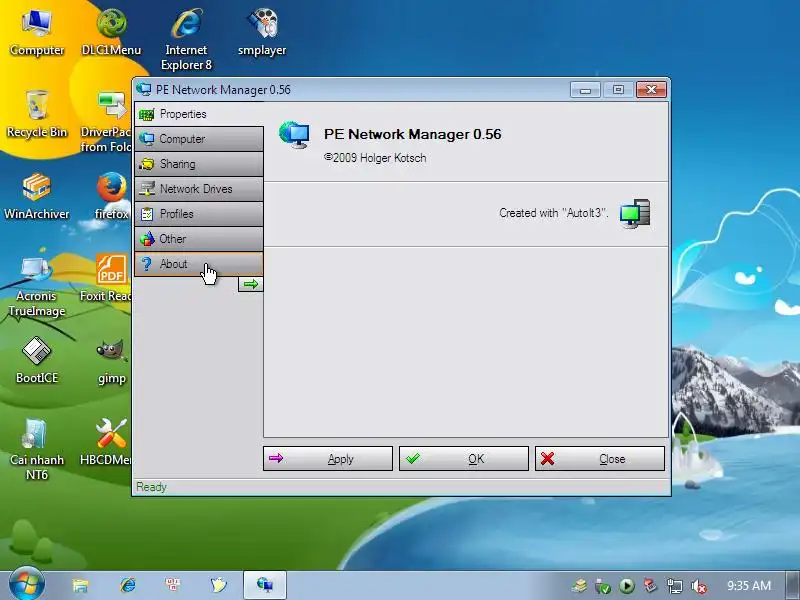Select the Network Drives section
The height and width of the screenshot is (600, 800).
199,189
